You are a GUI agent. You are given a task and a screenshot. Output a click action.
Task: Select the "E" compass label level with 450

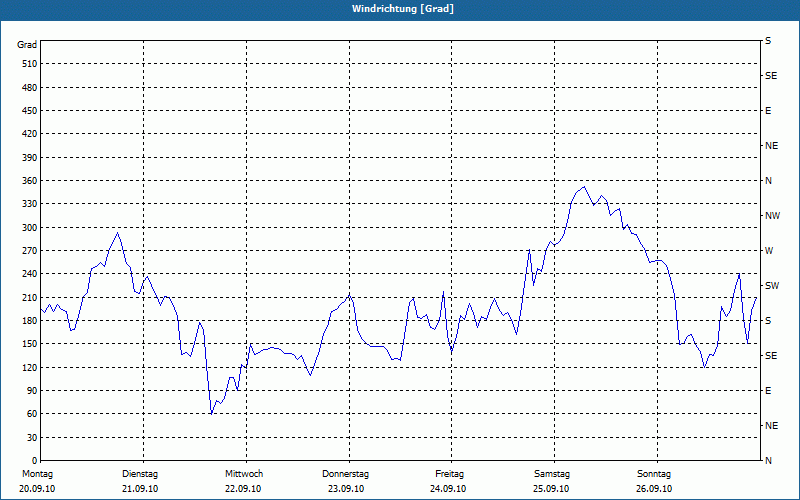point(768,111)
